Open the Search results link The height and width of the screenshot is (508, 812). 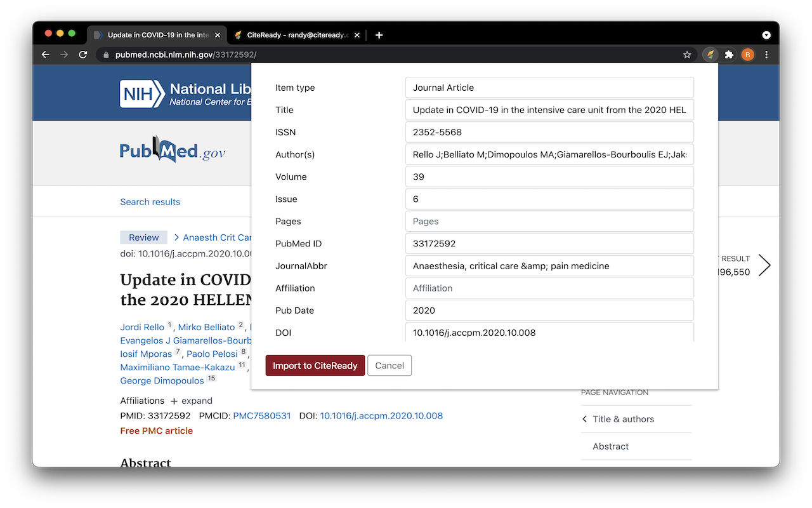(150, 202)
